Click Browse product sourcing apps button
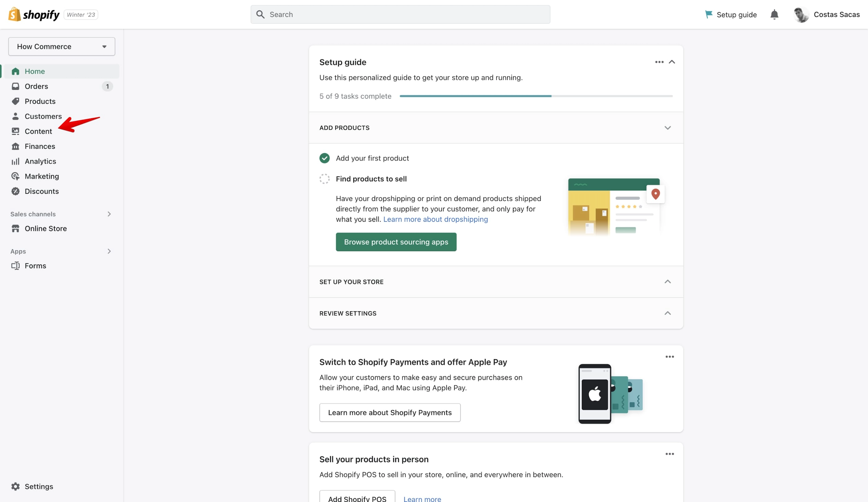This screenshot has height=502, width=868. tap(396, 242)
